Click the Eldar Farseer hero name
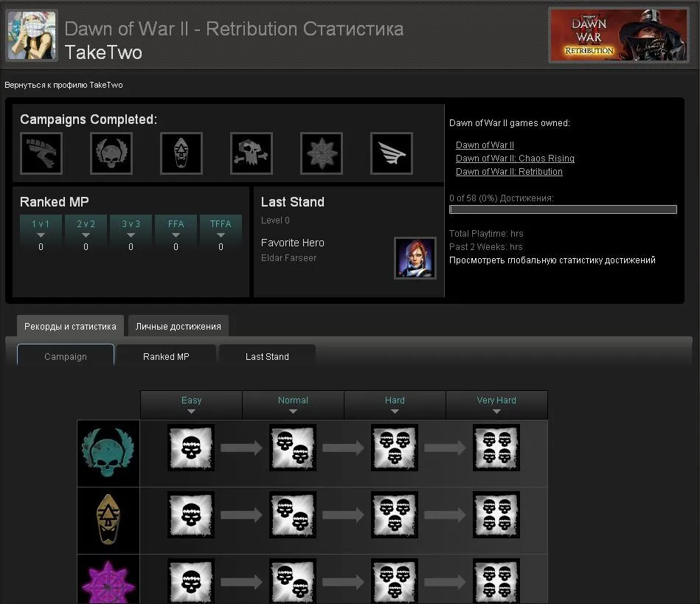Viewport: 700px width, 604px height. [x=288, y=257]
